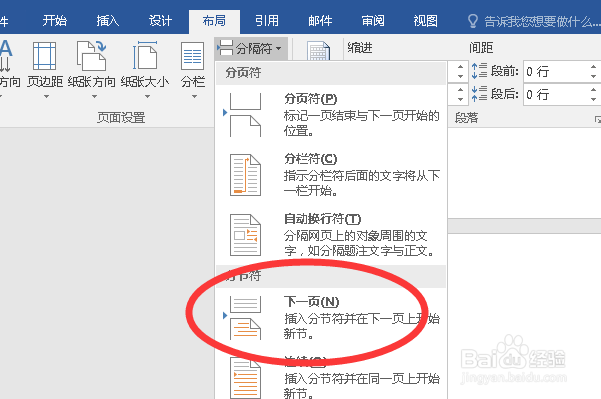The height and width of the screenshot is (399, 601).
Task: Click the 段前 spacing-before icon
Action: pyautogui.click(x=479, y=71)
